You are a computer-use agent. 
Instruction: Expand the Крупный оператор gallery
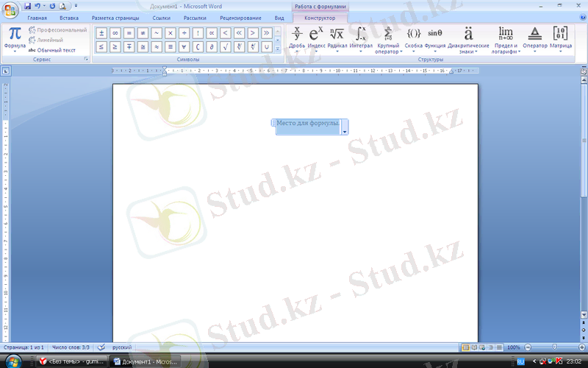[388, 40]
